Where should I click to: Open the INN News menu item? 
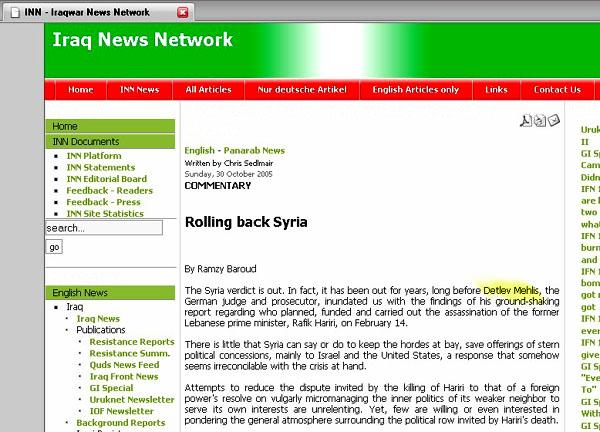tap(139, 90)
